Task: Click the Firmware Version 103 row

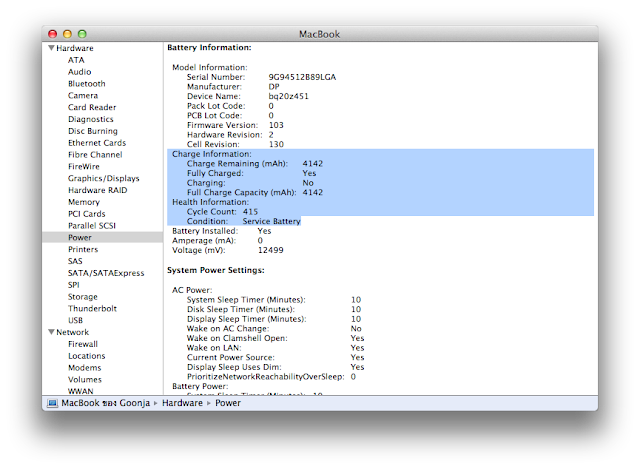Action: tap(235, 125)
